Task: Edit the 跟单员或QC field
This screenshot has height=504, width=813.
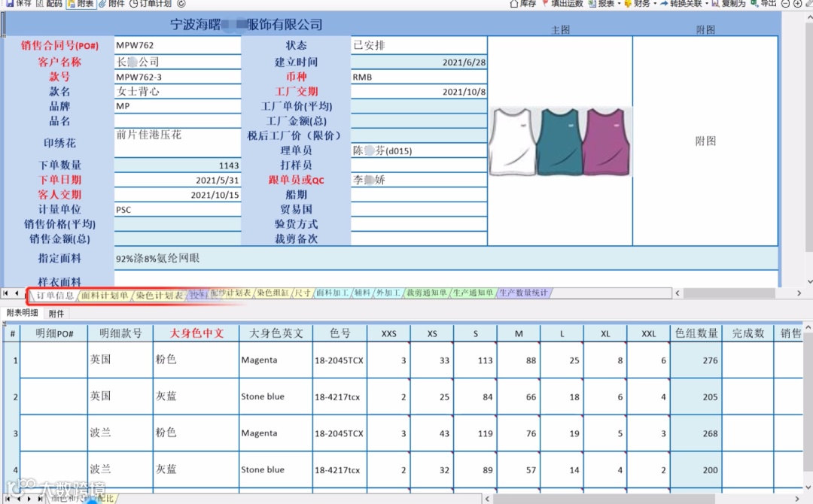Action: click(x=419, y=180)
